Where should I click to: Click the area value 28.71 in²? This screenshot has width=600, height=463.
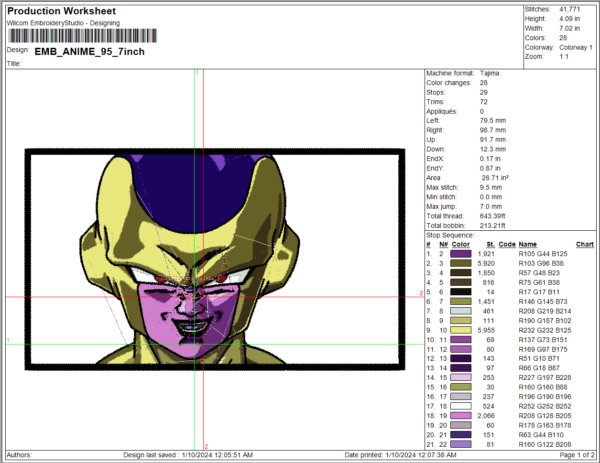pos(495,178)
